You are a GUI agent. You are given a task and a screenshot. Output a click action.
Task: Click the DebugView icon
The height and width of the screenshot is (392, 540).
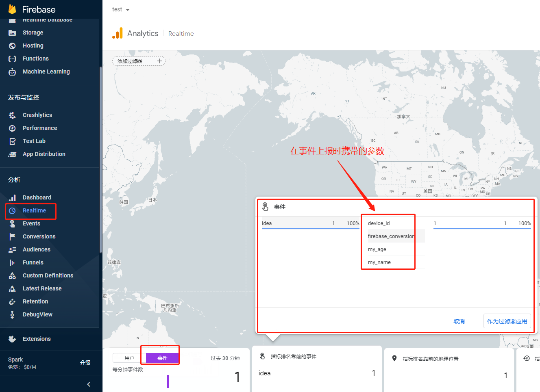[12, 314]
